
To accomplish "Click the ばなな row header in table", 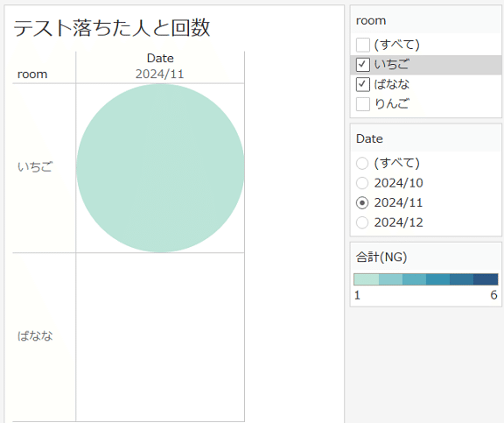I will [35, 336].
